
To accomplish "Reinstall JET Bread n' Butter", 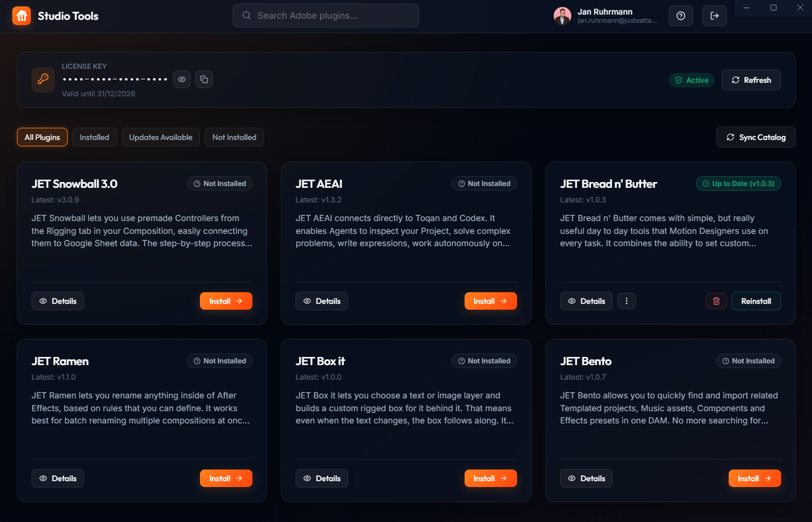I will [x=756, y=301].
